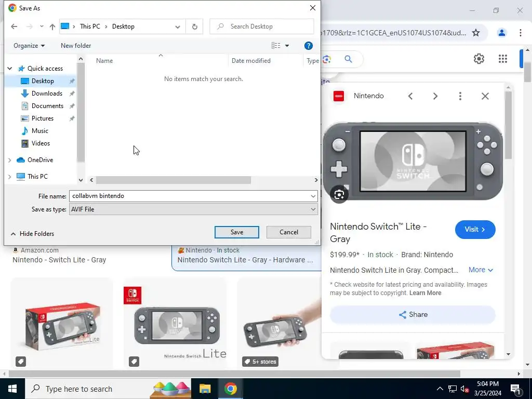Show previous image in preview panel
Viewport: 532px width, 399px height.
tap(410, 96)
